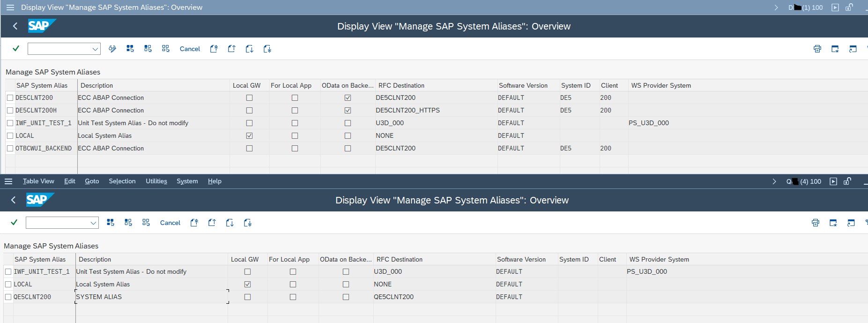Click Generate Shortcut icon in top window

pos(853,49)
